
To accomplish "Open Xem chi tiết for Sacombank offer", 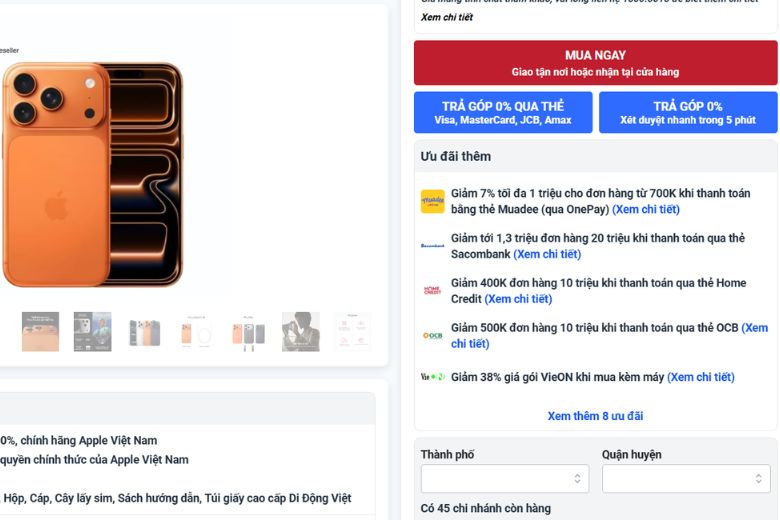I will 547,255.
